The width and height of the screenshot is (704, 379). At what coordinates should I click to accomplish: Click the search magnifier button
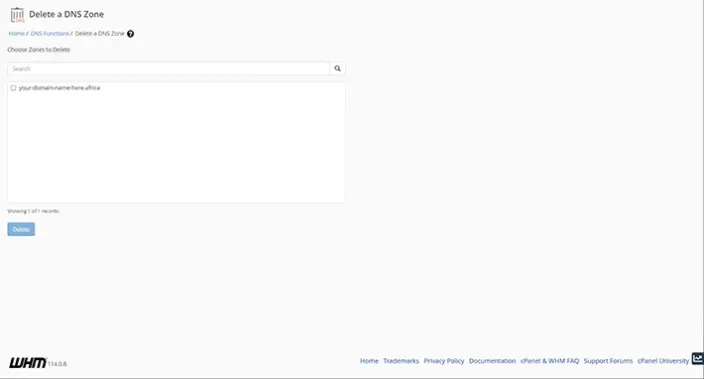coord(337,69)
